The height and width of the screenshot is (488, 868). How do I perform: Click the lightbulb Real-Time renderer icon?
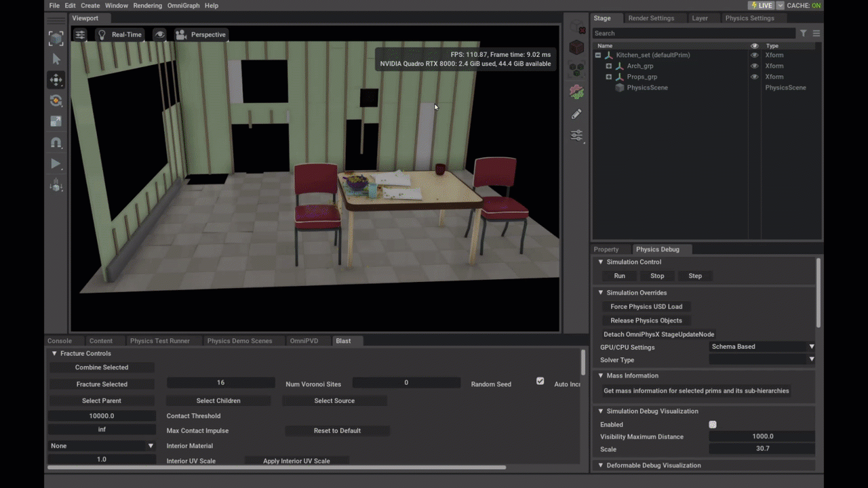102,34
